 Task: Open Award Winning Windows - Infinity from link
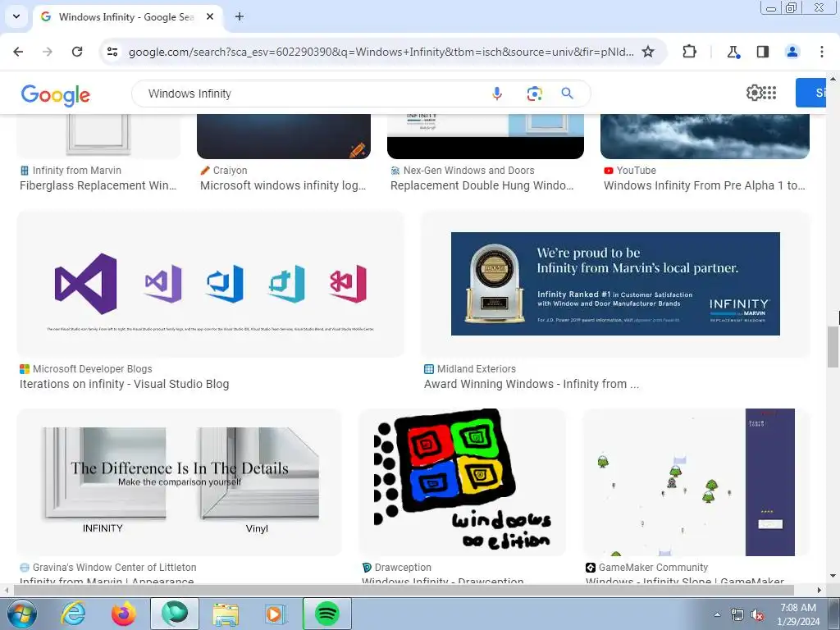tap(532, 384)
